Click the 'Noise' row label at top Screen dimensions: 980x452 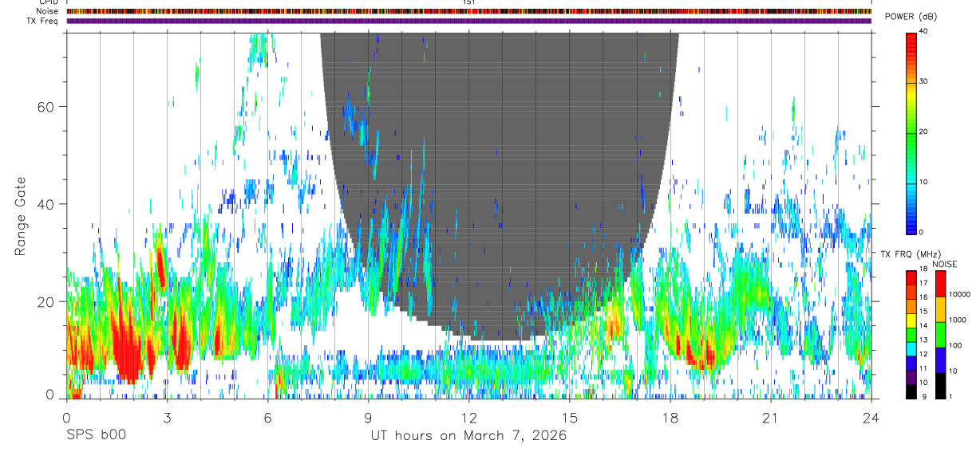tap(47, 12)
